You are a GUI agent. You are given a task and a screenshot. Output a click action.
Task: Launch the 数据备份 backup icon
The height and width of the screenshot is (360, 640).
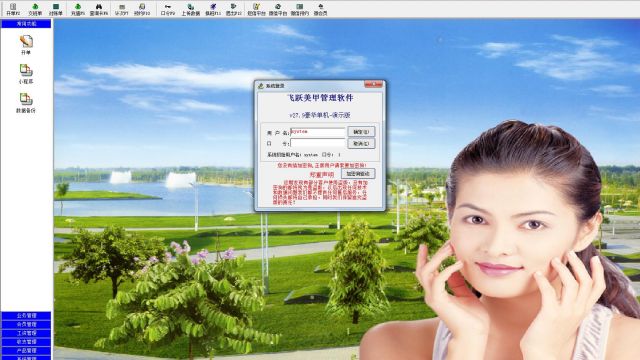[26, 103]
